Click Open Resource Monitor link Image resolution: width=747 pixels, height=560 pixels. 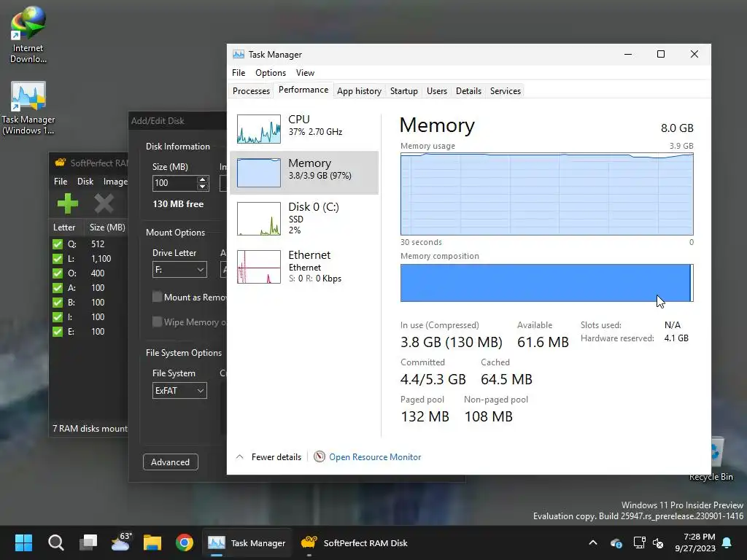pos(375,457)
